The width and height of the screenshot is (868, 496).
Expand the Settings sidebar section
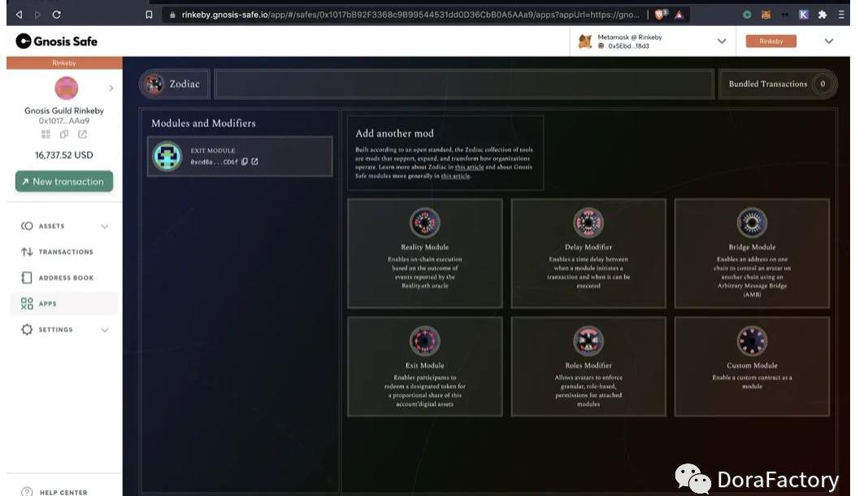pos(105,330)
